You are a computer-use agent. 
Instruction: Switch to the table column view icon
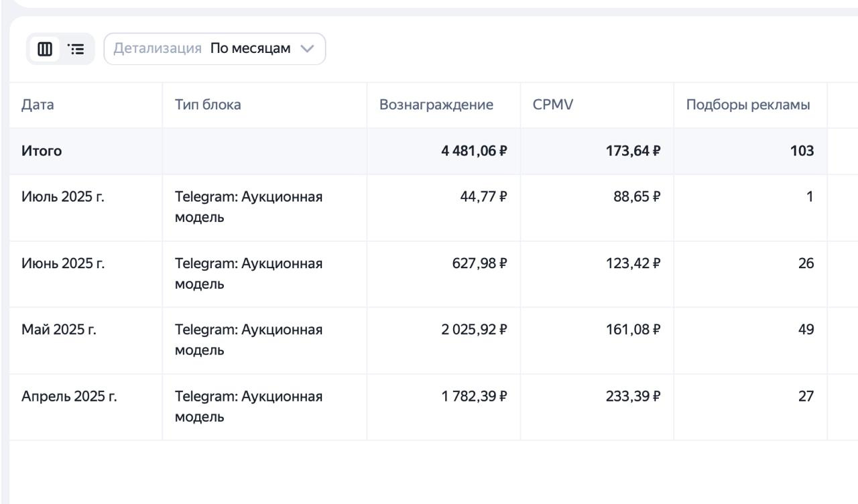(45, 49)
